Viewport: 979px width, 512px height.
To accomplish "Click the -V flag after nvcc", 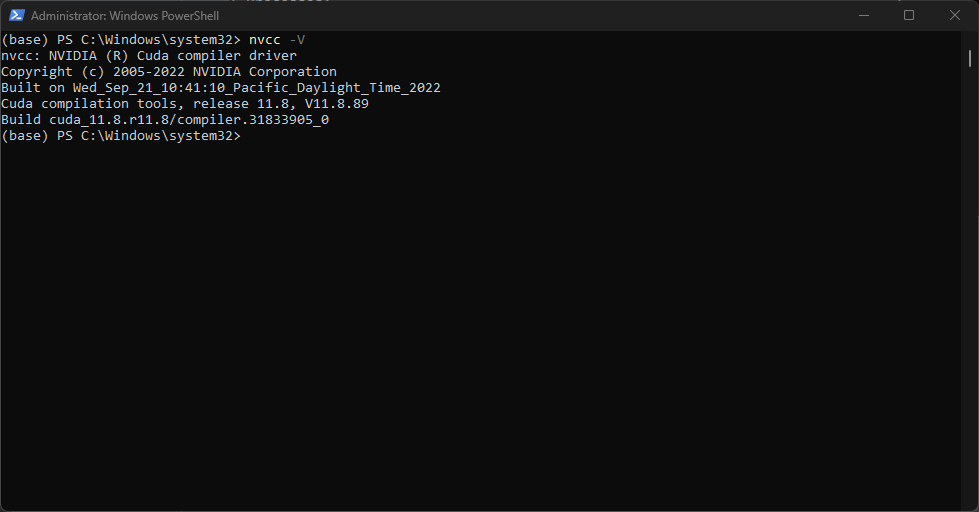I will pos(297,40).
